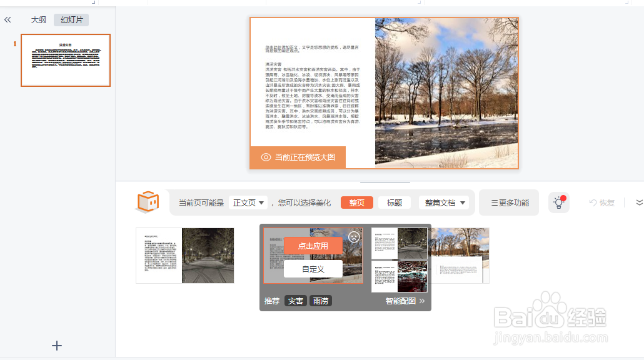Collapse the left panel with the double-arrow icon

pyautogui.click(x=8, y=19)
